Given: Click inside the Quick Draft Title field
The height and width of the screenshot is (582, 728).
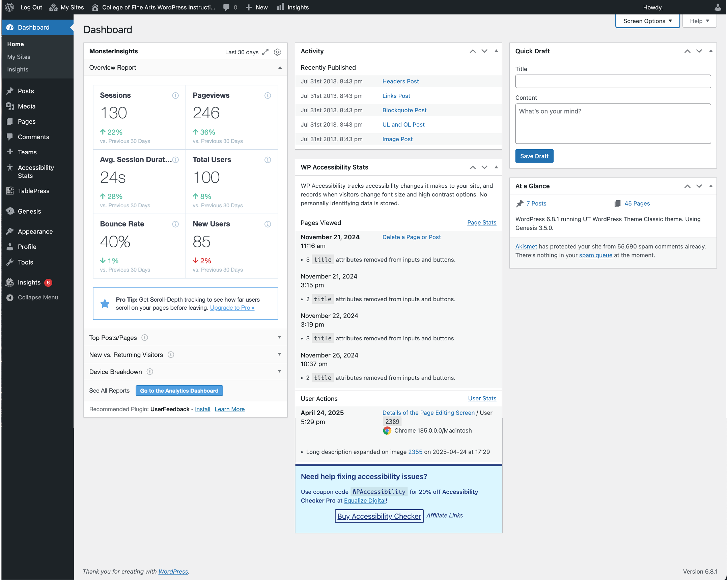Looking at the screenshot, I should pyautogui.click(x=613, y=81).
